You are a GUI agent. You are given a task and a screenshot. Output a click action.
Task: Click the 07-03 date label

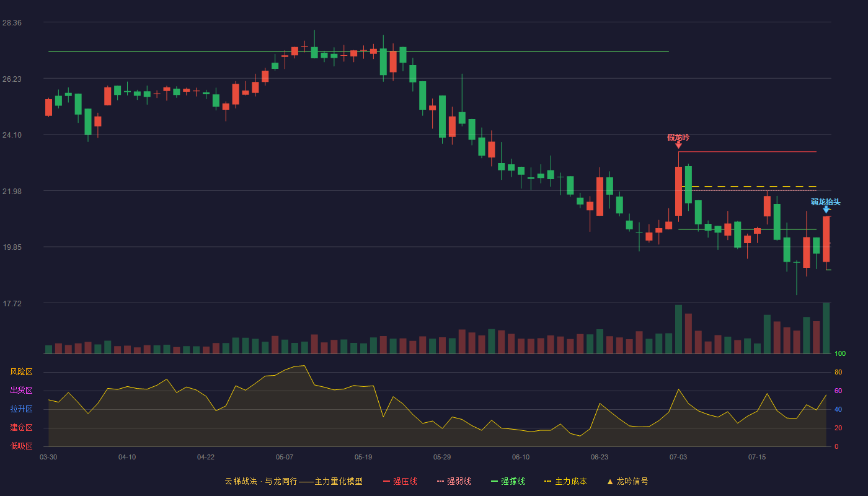coord(678,457)
